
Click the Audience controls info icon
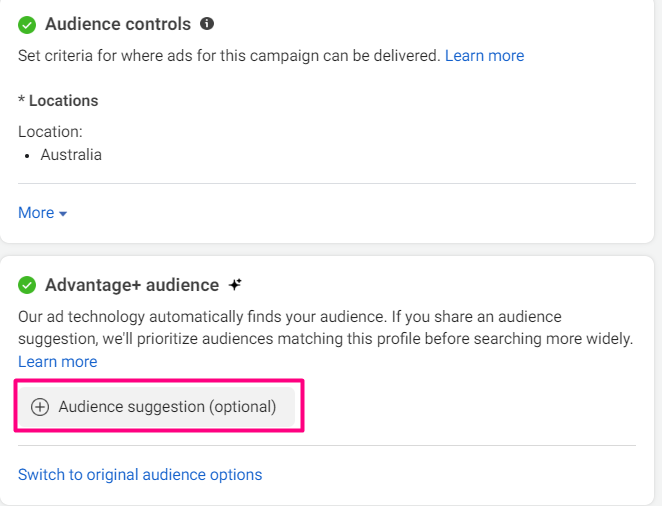[207, 24]
